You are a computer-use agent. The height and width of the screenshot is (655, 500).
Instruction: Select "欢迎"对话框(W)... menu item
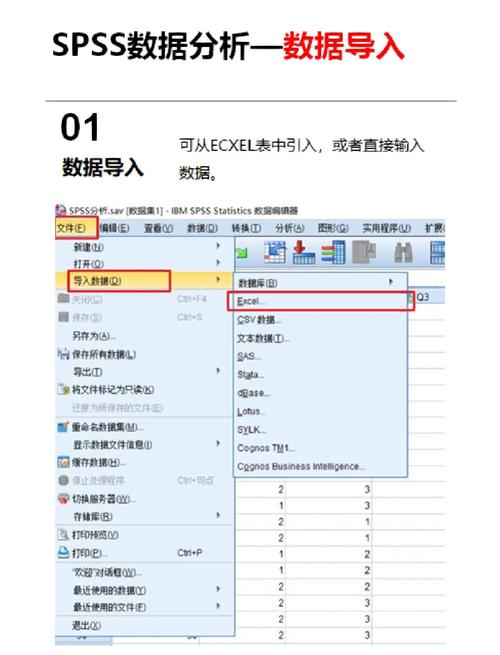pyautogui.click(x=145, y=572)
